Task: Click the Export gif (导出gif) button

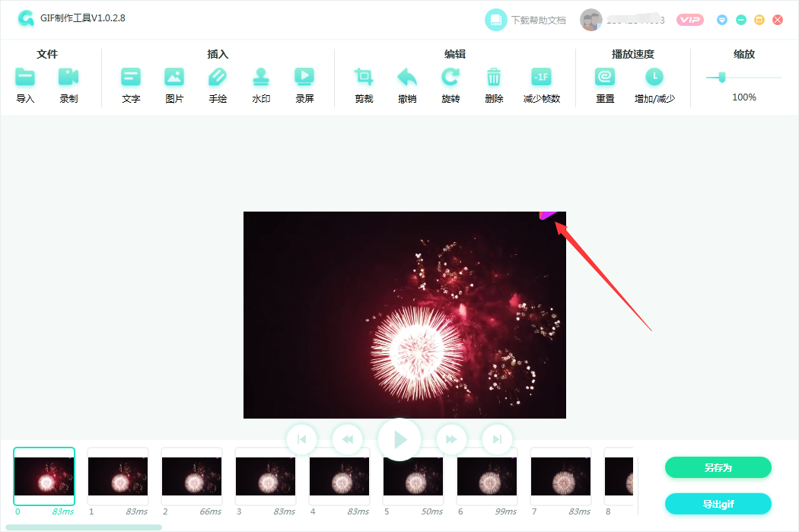Action: click(718, 504)
